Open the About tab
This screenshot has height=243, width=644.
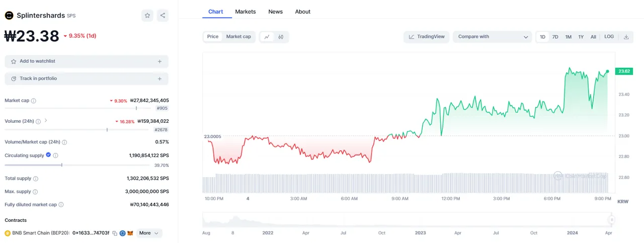click(x=303, y=12)
